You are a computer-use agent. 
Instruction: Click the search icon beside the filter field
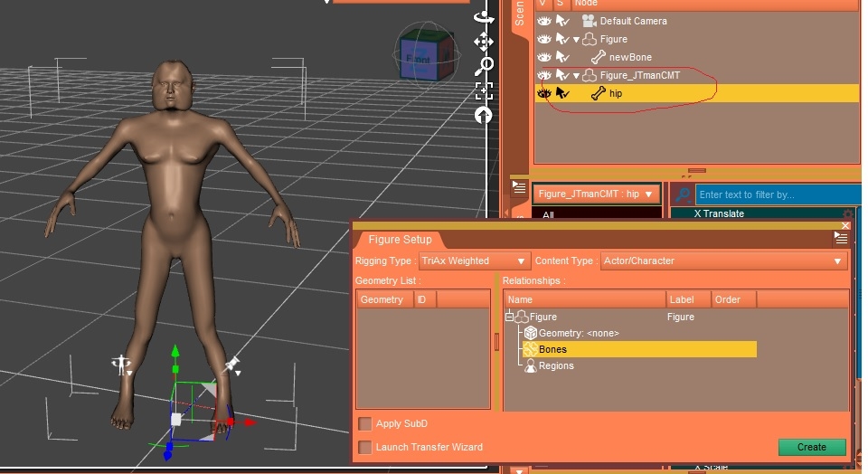click(683, 194)
